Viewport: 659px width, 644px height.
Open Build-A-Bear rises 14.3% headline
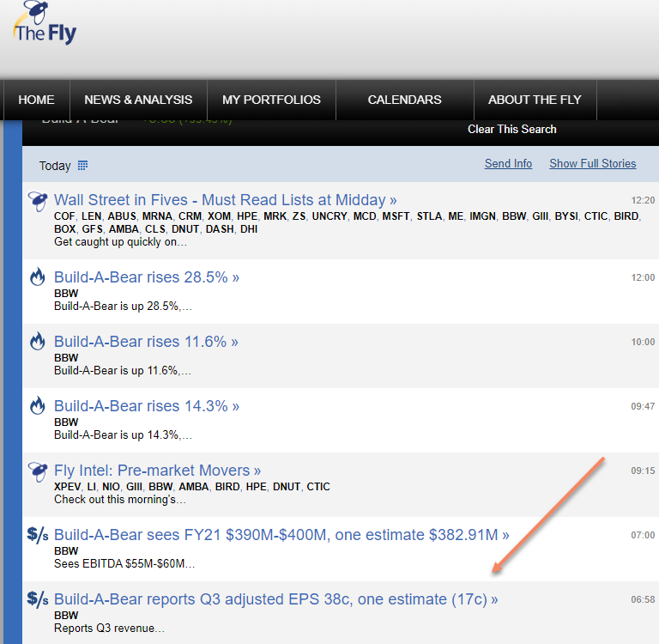click(147, 406)
